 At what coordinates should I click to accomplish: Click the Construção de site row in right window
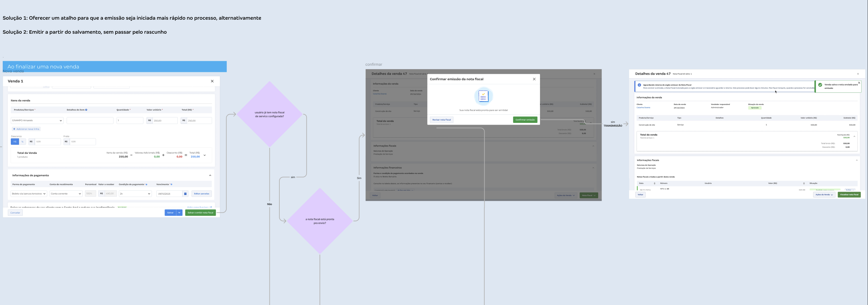[x=747, y=125]
